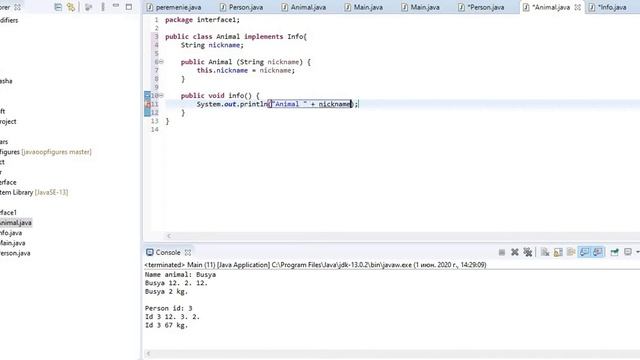Image resolution: width=640 pixels, height=360 pixels.
Task: Toggle Word Wrap in Console toolbar
Action: (571, 252)
